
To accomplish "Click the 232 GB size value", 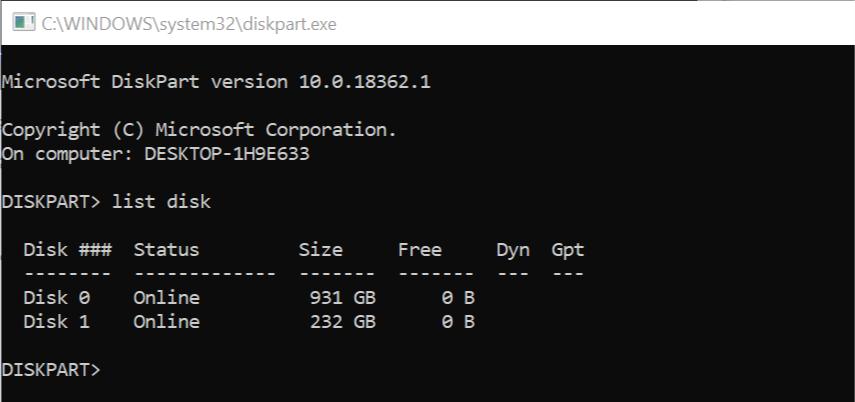I will pyautogui.click(x=342, y=322).
